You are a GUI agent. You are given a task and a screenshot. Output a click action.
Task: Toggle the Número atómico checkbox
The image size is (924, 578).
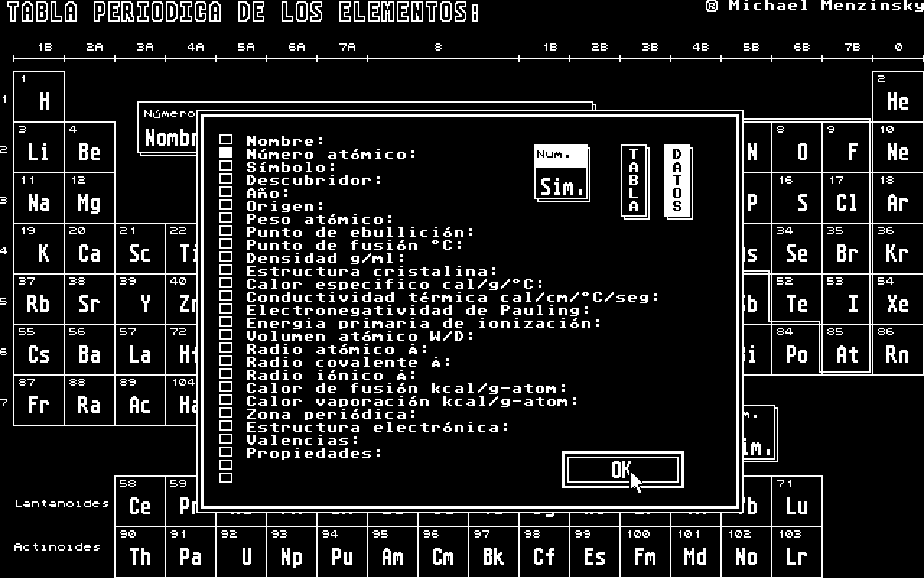click(226, 152)
